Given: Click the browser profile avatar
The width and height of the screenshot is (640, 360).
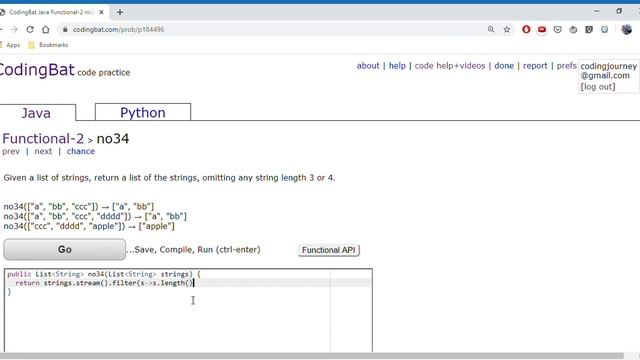Looking at the screenshot, I should 627,29.
